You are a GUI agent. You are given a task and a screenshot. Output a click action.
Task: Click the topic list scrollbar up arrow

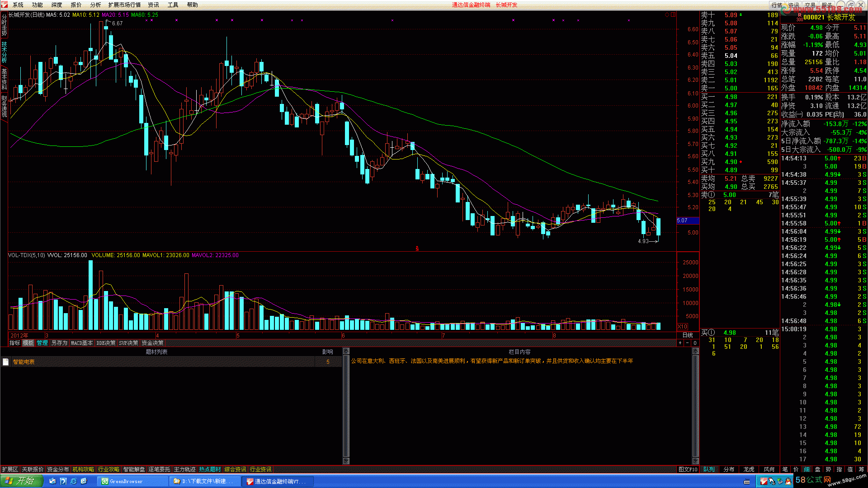click(x=346, y=352)
